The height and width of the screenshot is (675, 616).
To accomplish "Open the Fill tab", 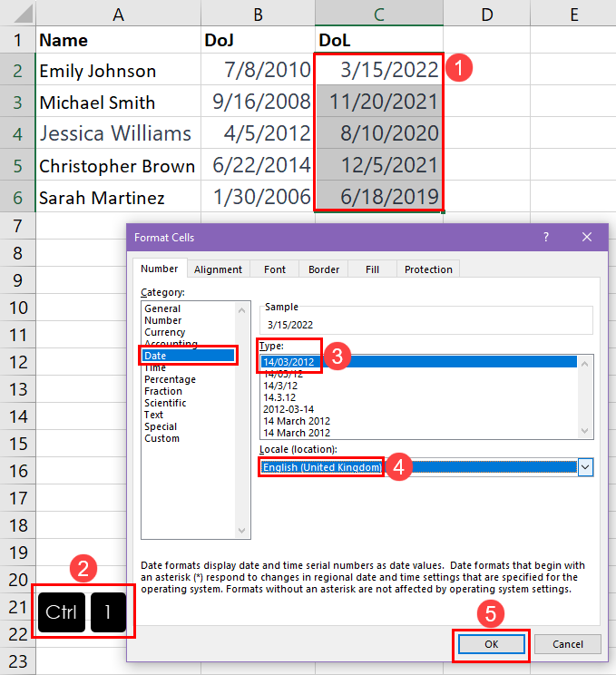I will point(372,269).
